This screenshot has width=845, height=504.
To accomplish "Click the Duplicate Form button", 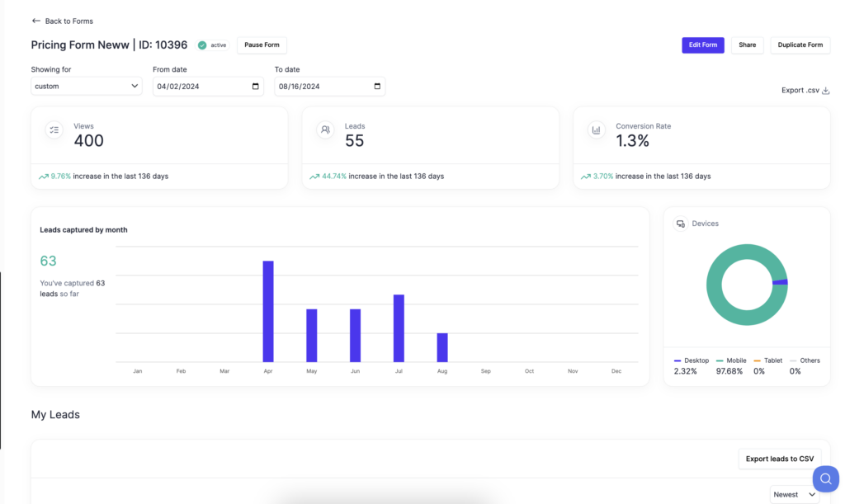I will [800, 45].
